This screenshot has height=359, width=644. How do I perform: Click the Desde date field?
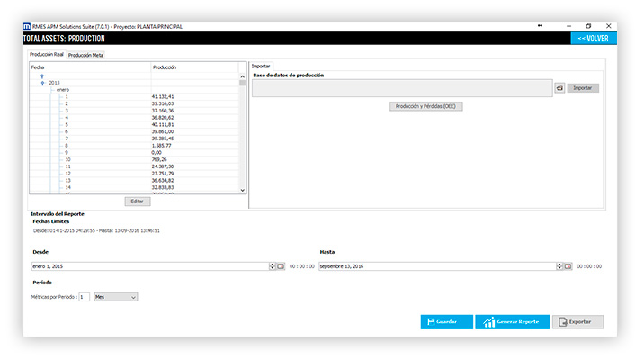pyautogui.click(x=150, y=266)
